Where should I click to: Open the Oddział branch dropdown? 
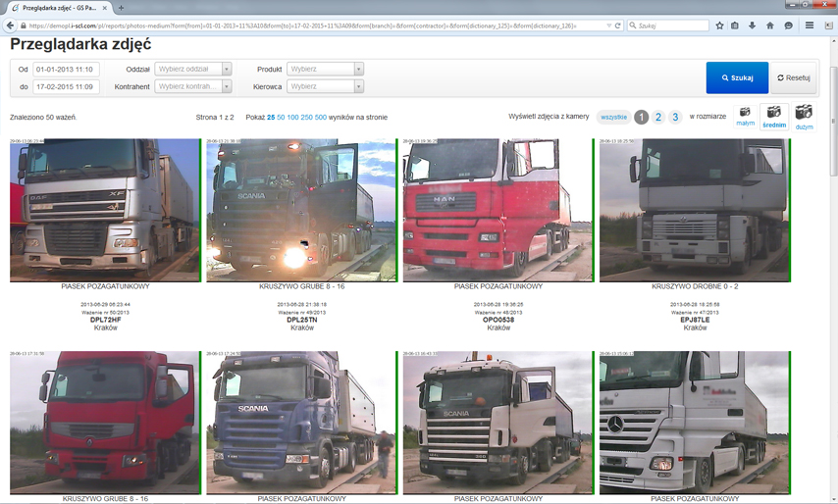(193, 70)
